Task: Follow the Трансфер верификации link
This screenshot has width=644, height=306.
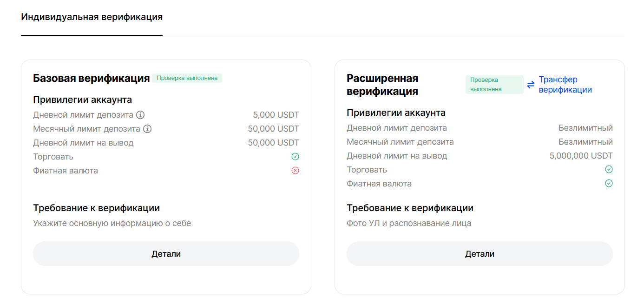Action: (x=565, y=85)
